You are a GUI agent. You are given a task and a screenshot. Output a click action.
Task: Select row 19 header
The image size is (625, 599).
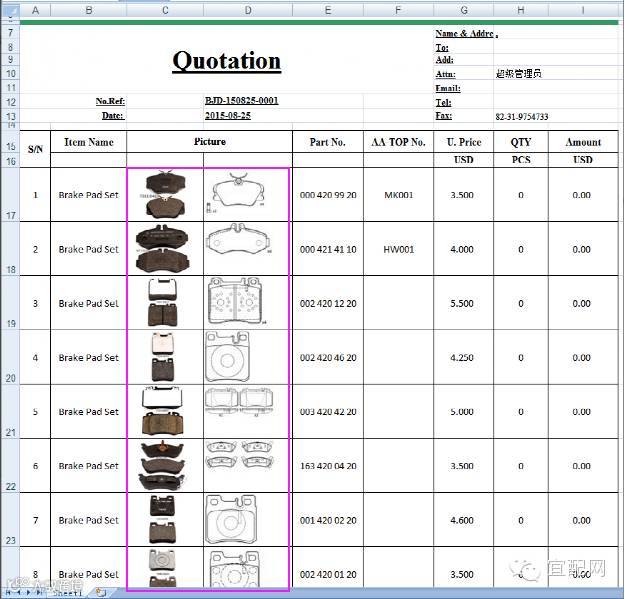10,302
